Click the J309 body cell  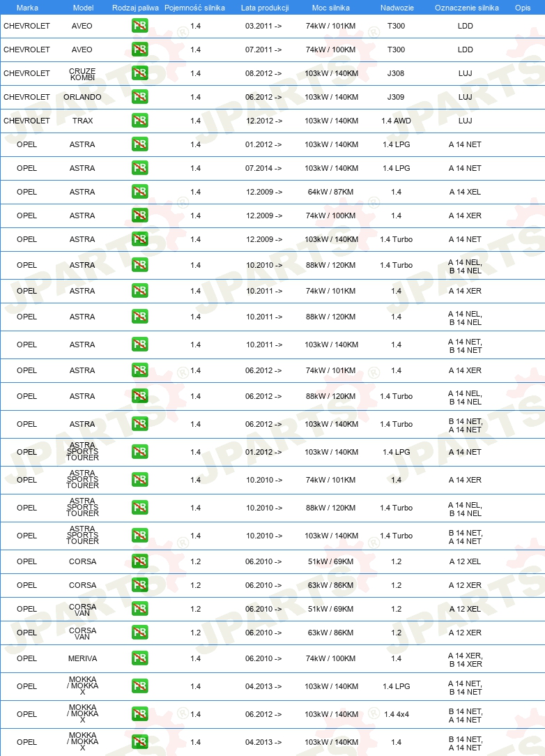tap(396, 97)
